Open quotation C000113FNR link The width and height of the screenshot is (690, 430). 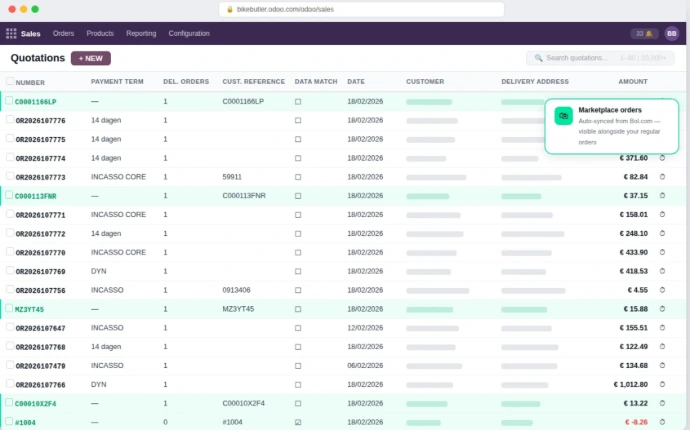(36, 196)
